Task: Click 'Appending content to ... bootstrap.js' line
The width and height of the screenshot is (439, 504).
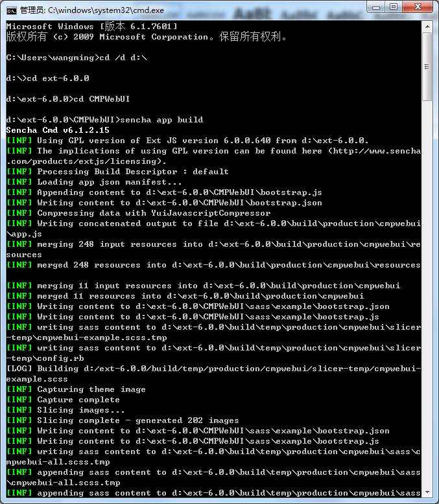Action: [164, 192]
